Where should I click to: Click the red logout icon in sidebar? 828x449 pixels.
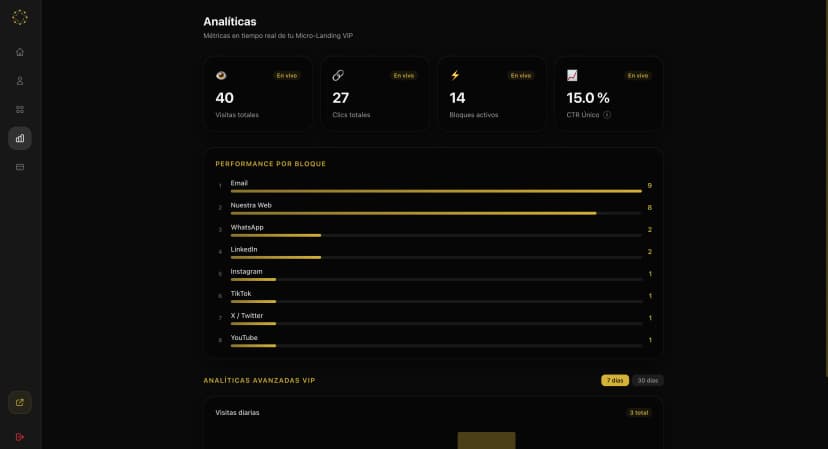coord(20,437)
